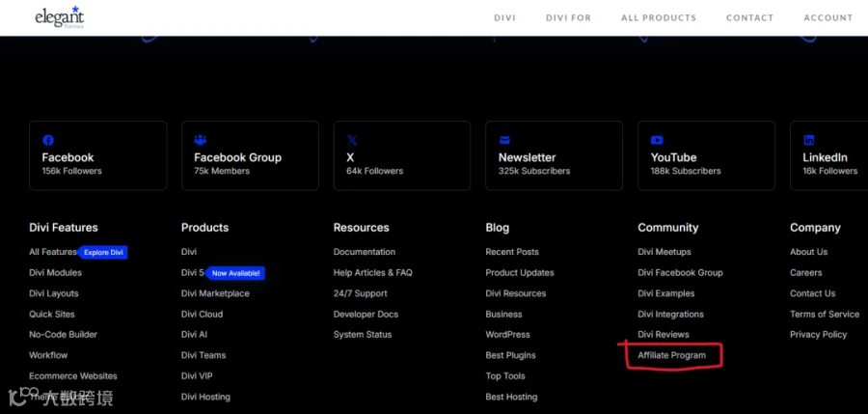Open the Careers link

806,273
